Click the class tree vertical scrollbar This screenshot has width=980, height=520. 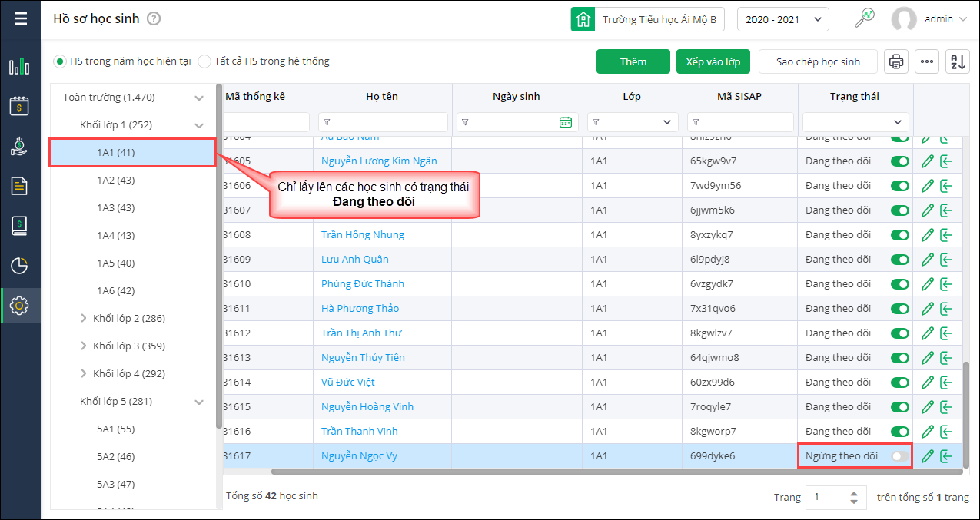click(219, 256)
